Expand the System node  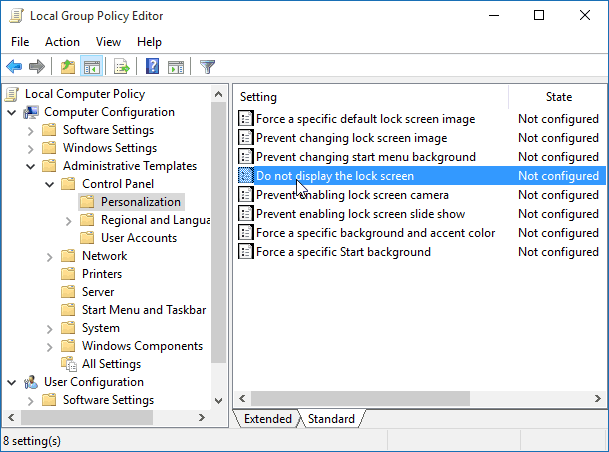pos(50,329)
